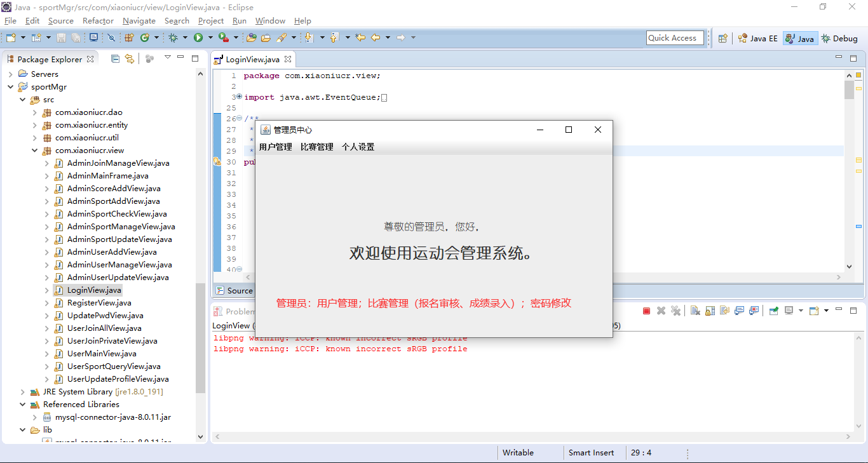Open the Run dropdown arrow
Image resolution: width=868 pixels, height=463 pixels.
pyautogui.click(x=210, y=38)
